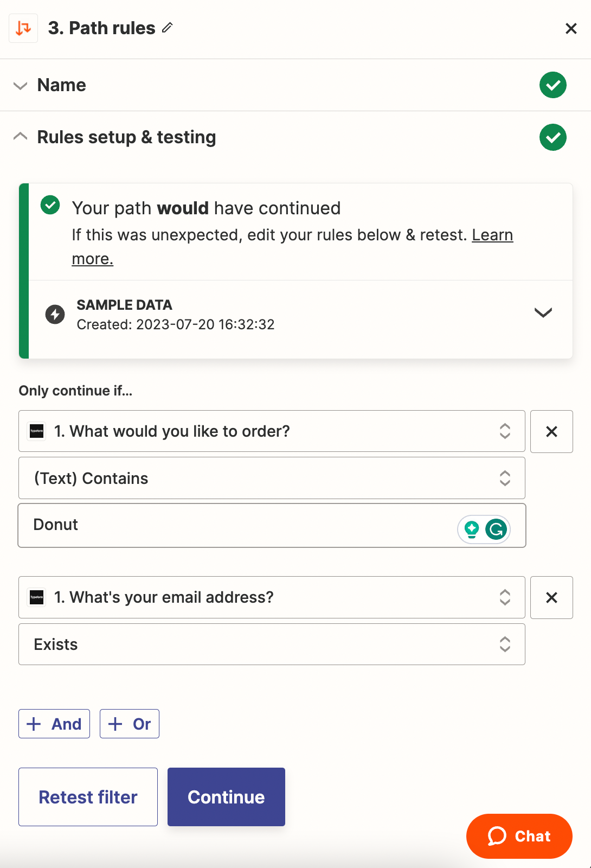Image resolution: width=591 pixels, height=868 pixels.
Task: Click the Paths icon beside the title
Action: 23,28
